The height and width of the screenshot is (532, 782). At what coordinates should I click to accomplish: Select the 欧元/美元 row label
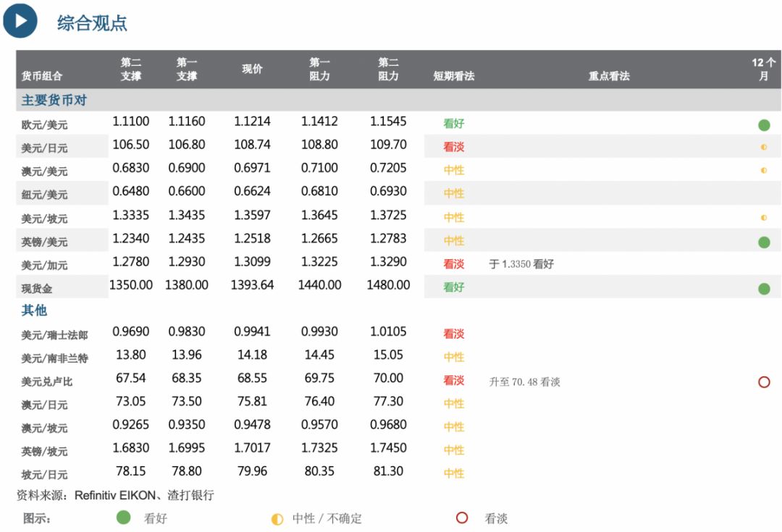click(x=44, y=124)
